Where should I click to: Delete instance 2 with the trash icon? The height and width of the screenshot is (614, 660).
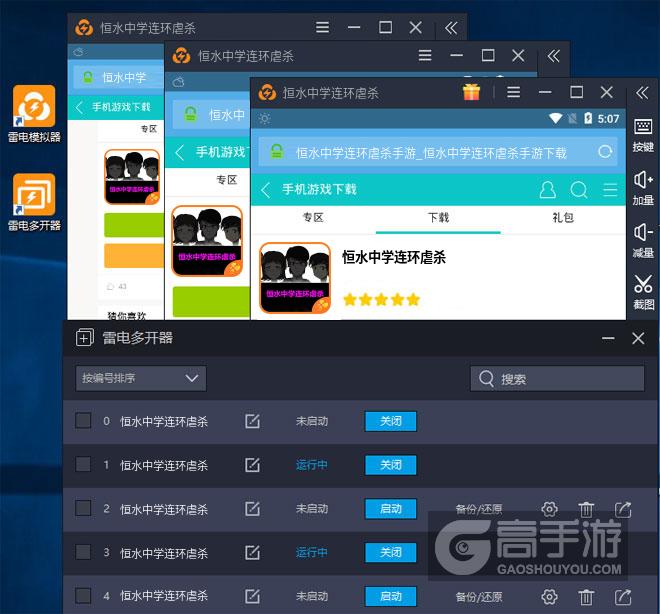pyautogui.click(x=586, y=509)
